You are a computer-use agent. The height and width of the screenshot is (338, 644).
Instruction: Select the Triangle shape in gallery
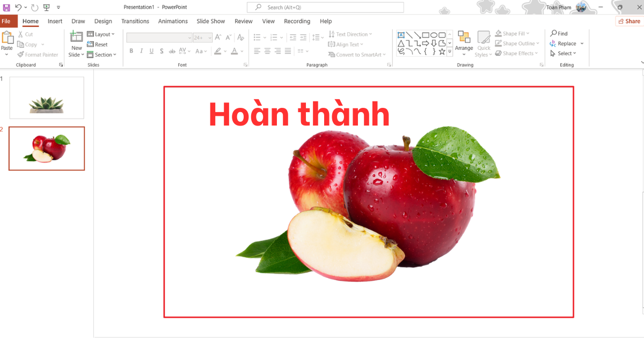click(x=400, y=43)
